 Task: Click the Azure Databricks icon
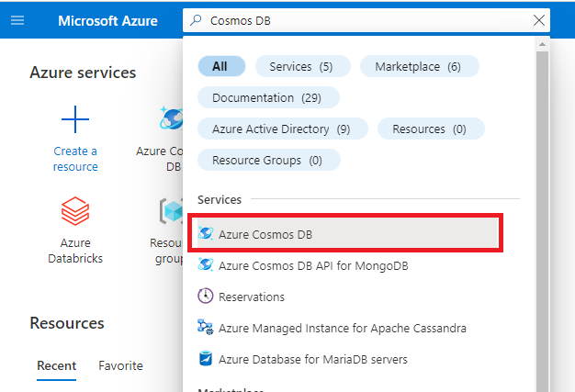coord(75,211)
